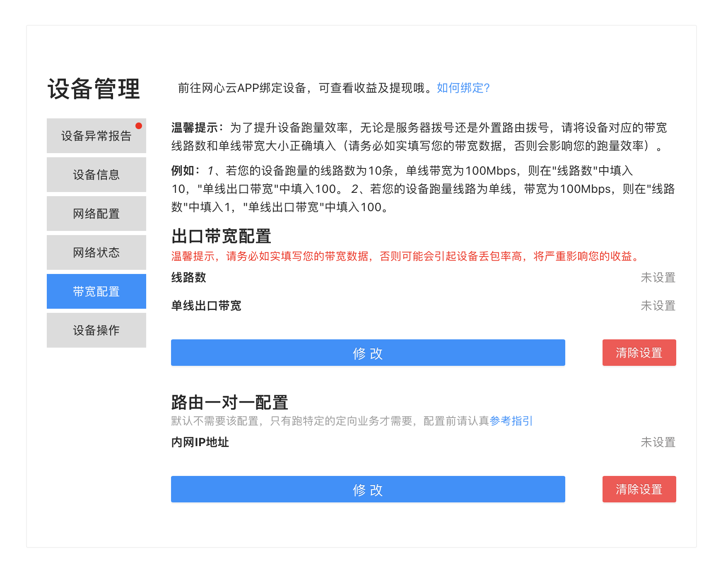Click the red bandwidth warning text
Viewport: 728px width, 562px height.
point(406,256)
